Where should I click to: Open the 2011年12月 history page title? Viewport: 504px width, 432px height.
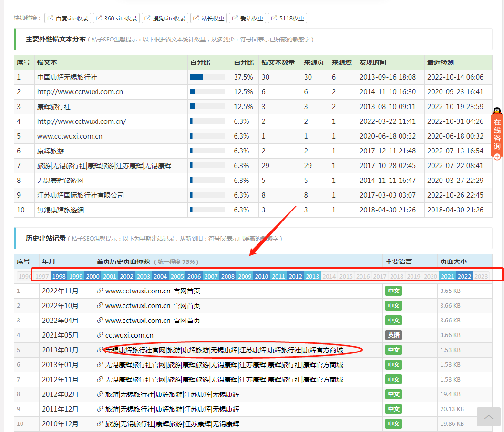(x=172, y=409)
